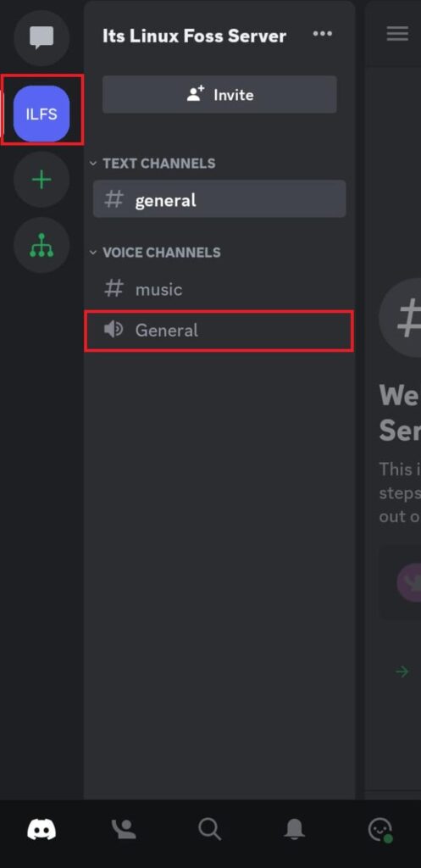The width and height of the screenshot is (421, 868).
Task: Open the user profile status tab
Action: (x=380, y=830)
